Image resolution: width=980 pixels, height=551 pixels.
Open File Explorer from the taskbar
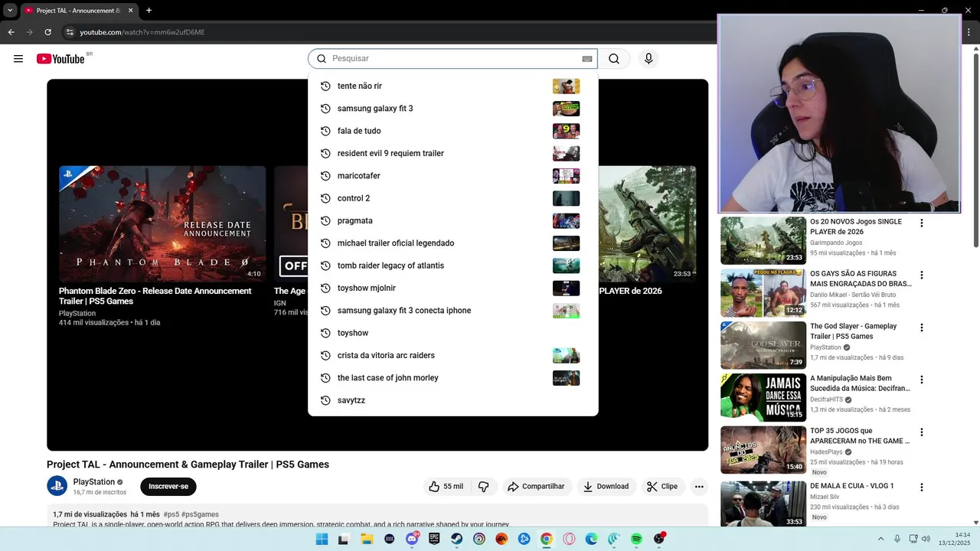[367, 540]
